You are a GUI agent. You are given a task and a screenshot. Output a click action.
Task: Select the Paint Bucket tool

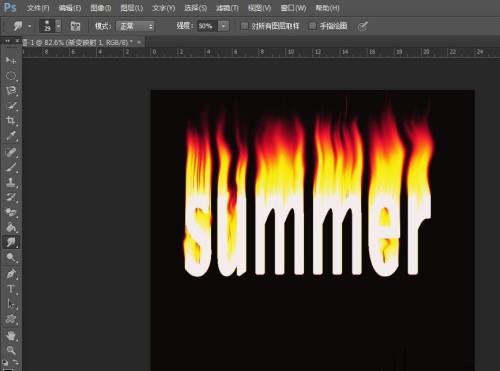pos(11,227)
